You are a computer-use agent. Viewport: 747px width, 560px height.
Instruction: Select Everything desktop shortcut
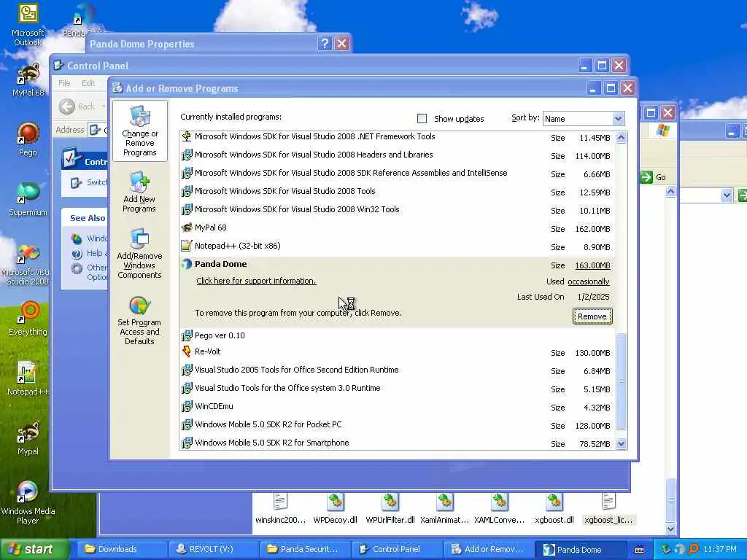[x=28, y=319]
